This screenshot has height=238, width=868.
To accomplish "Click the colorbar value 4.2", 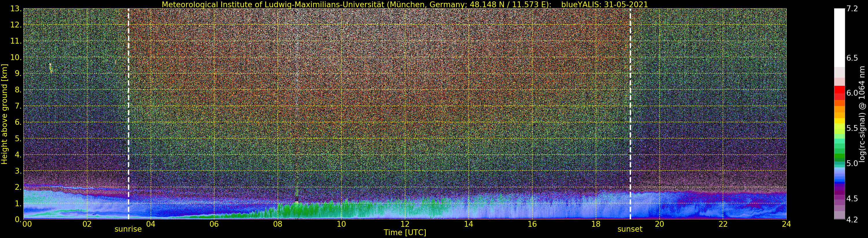I will [852, 220].
